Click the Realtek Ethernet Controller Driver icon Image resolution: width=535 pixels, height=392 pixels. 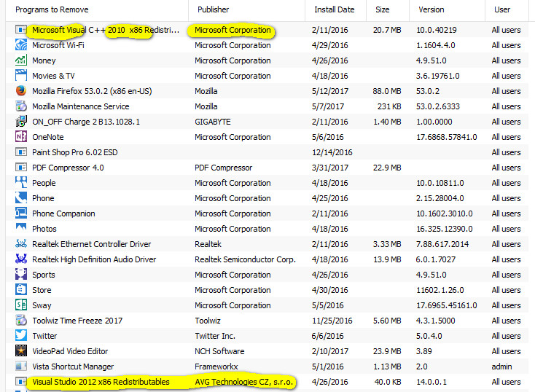[x=21, y=243]
